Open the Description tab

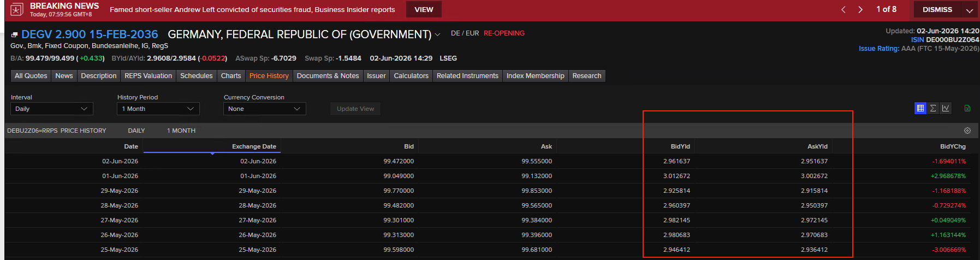[99, 76]
